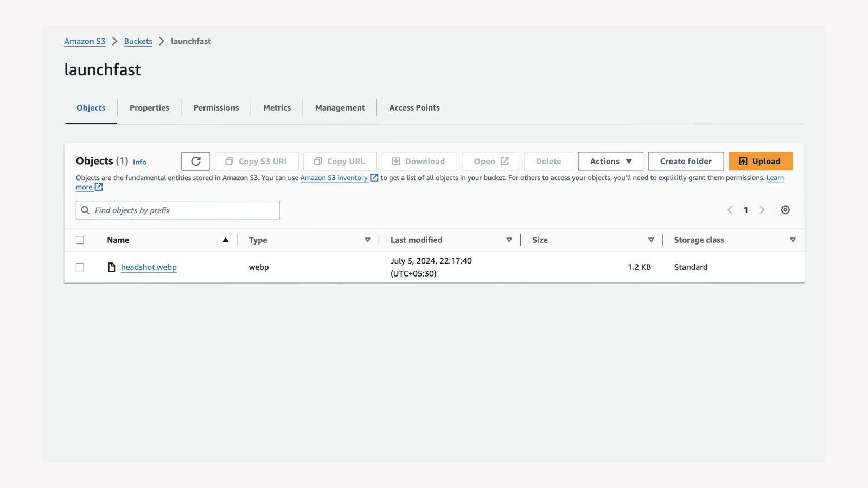
Task: Select all objects via header checkbox
Action: click(80, 240)
